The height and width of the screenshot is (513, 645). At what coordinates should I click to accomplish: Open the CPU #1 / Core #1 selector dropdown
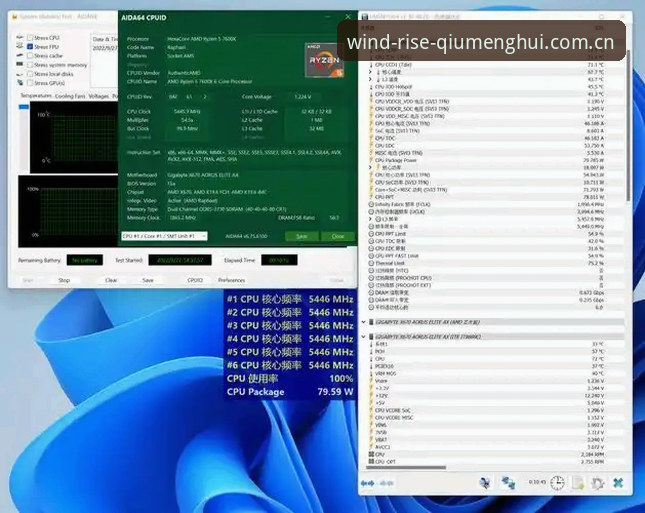click(164, 236)
